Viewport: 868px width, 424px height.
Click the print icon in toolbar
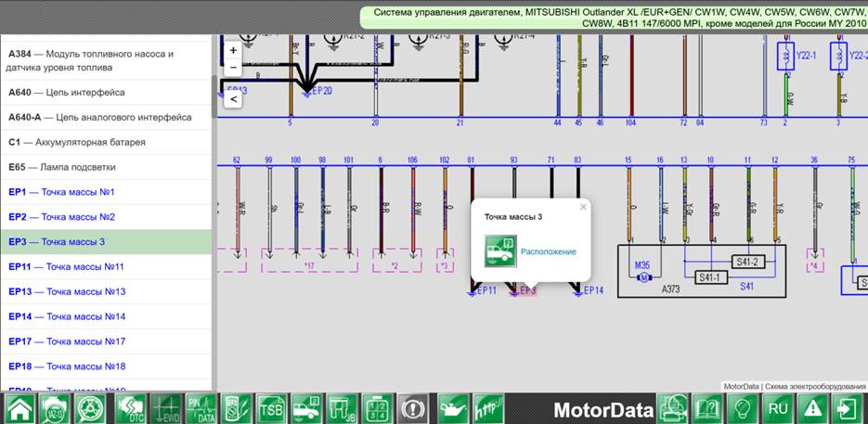click(671, 408)
